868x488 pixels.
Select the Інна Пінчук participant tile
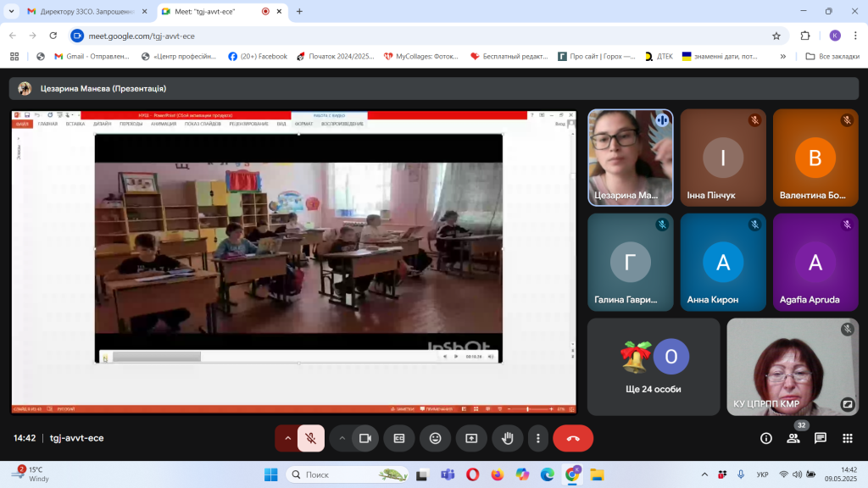tap(723, 158)
